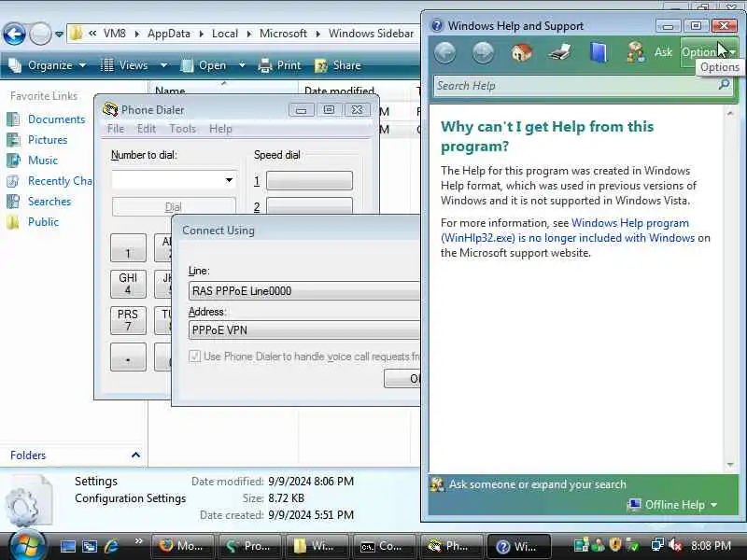Open recent pages dropdown beside the Forward arrow
747x560 pixels.
coord(59,35)
